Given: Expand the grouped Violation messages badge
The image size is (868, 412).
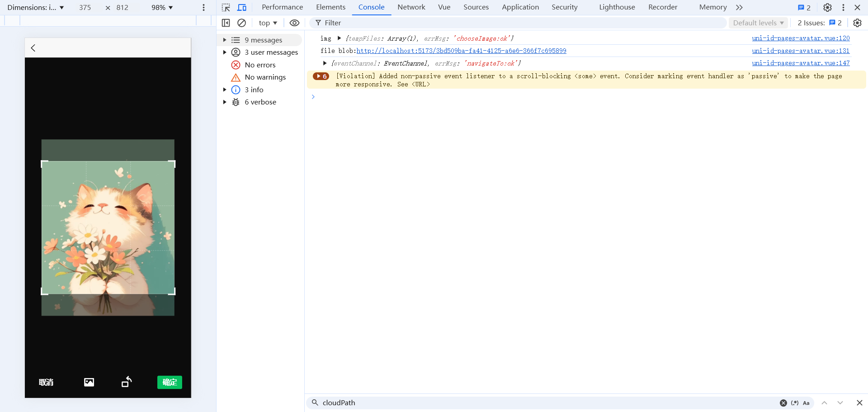Looking at the screenshot, I should 321,76.
